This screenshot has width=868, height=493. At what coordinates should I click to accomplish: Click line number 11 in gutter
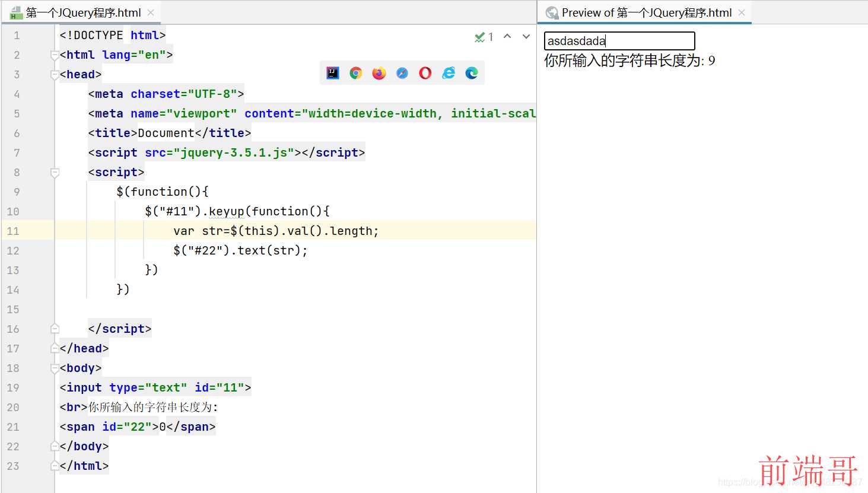tap(13, 231)
